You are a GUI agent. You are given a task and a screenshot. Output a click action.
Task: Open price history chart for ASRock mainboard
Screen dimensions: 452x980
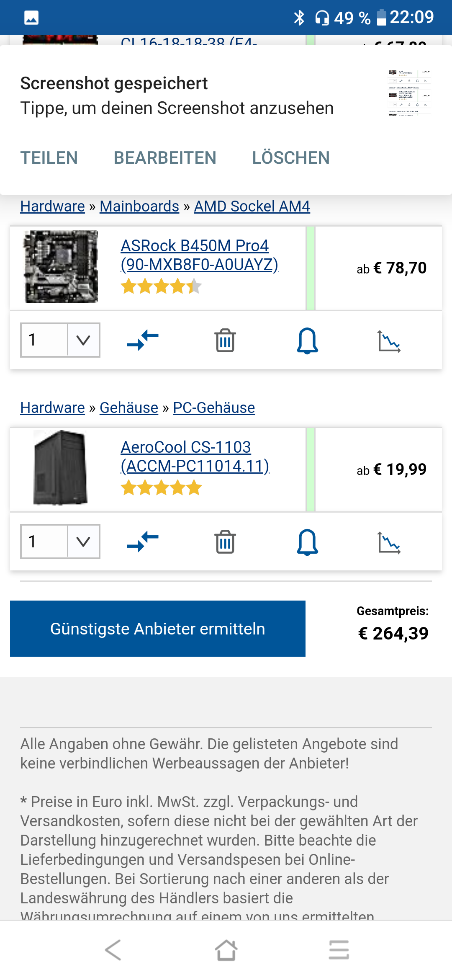pyautogui.click(x=389, y=341)
